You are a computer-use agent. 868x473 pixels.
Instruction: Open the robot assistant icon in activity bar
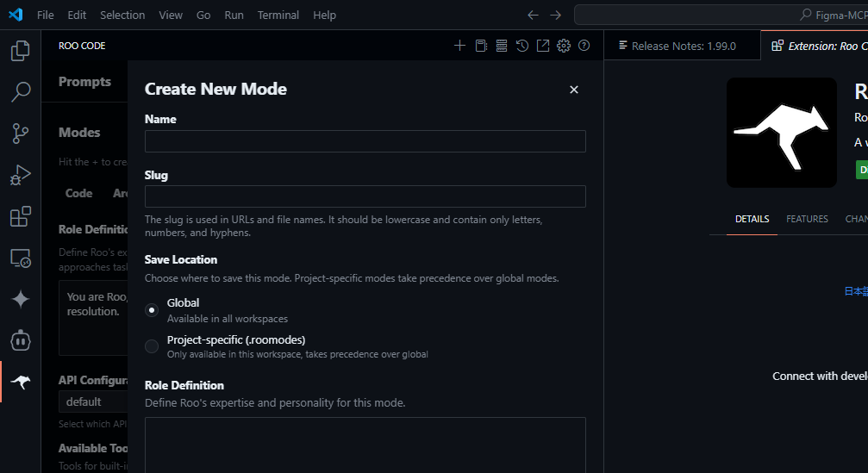coord(21,341)
